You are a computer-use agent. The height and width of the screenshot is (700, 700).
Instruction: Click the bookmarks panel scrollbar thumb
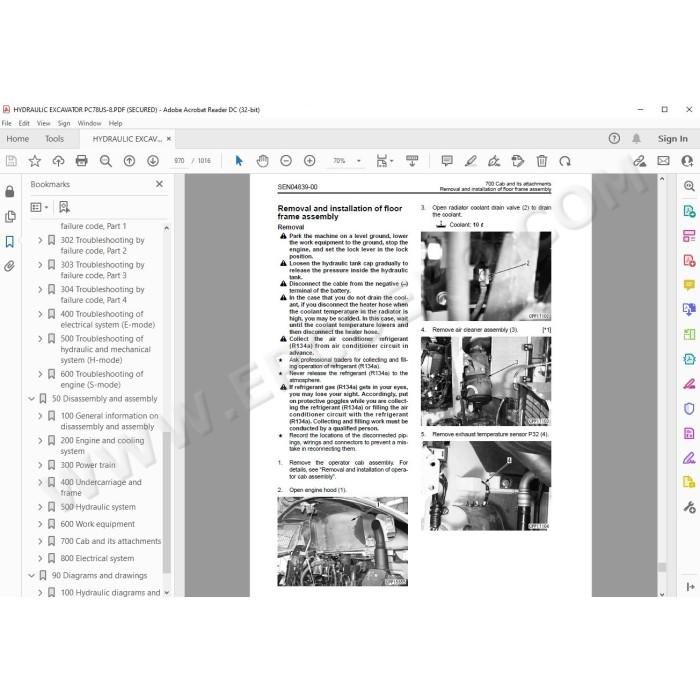pos(167,502)
